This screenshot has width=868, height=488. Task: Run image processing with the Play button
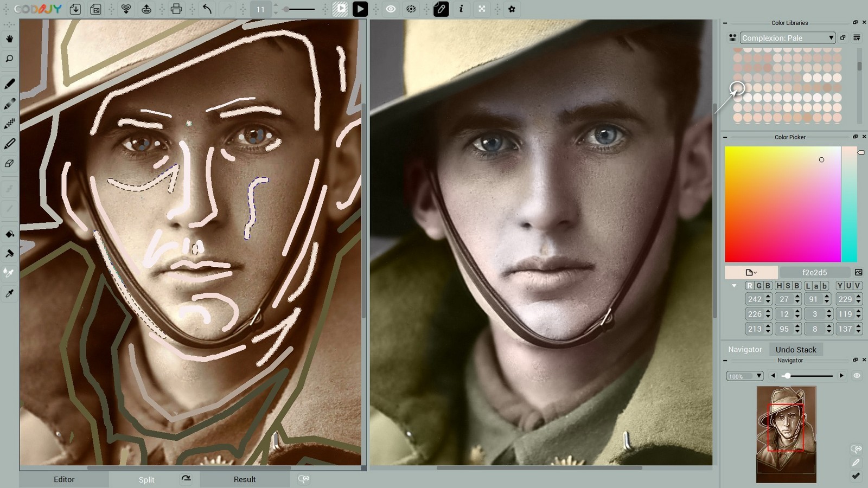pyautogui.click(x=359, y=9)
